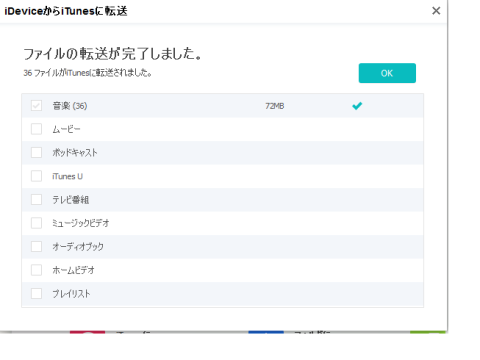Check the ポッドキャスト checkbox
Screen dimensions: 480x360
click(36, 153)
